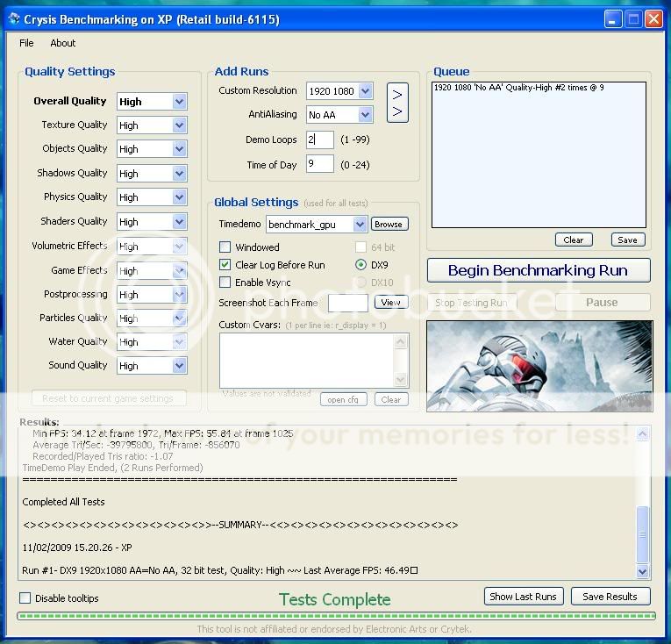671x644 pixels.
Task: Click the Demo Loops input field
Action: (319, 140)
